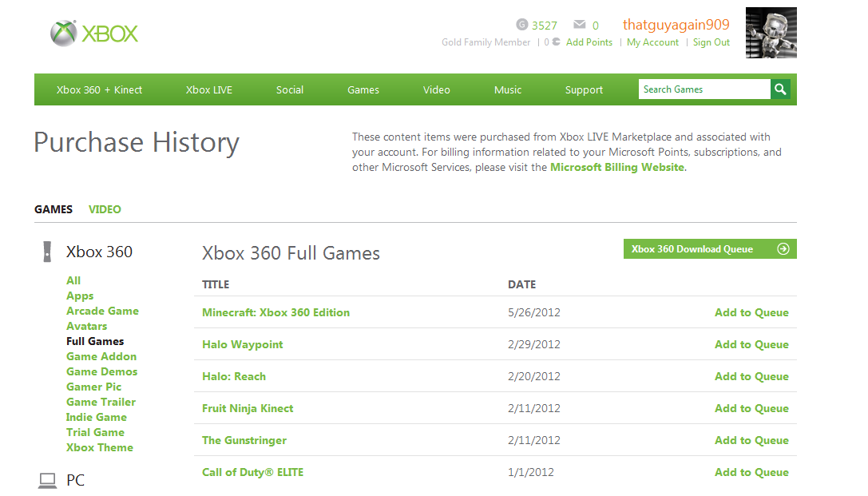
Task: Click the Xbox logo
Action: [94, 33]
